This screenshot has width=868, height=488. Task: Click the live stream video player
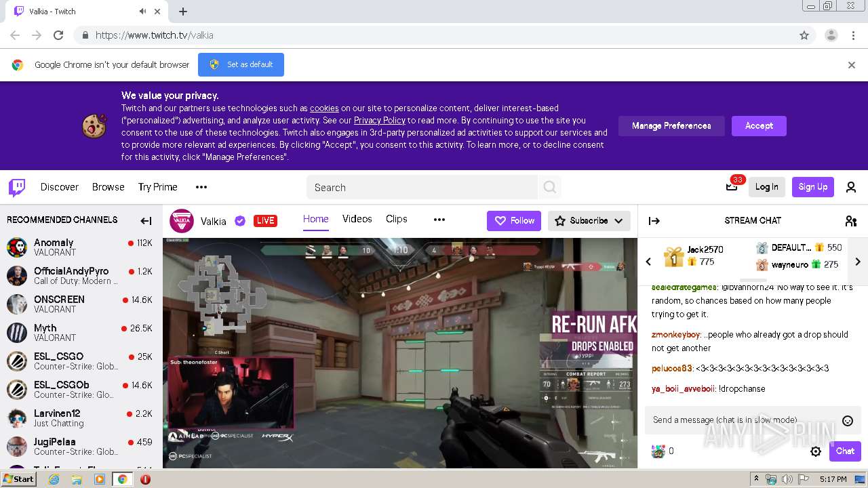(x=400, y=352)
